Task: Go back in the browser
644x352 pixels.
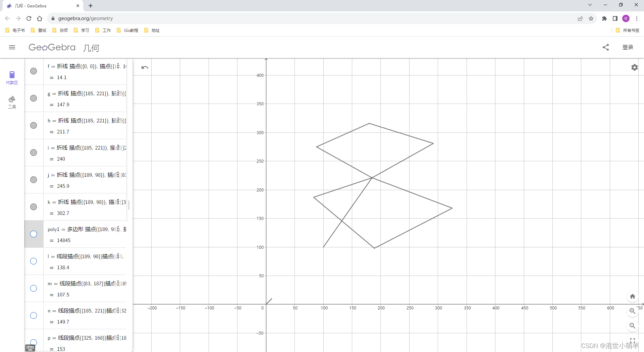Action: point(7,18)
